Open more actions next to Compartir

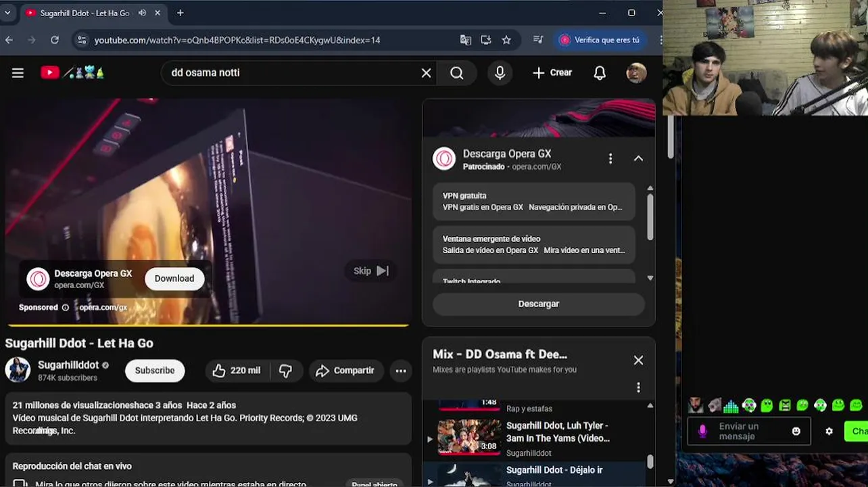401,371
